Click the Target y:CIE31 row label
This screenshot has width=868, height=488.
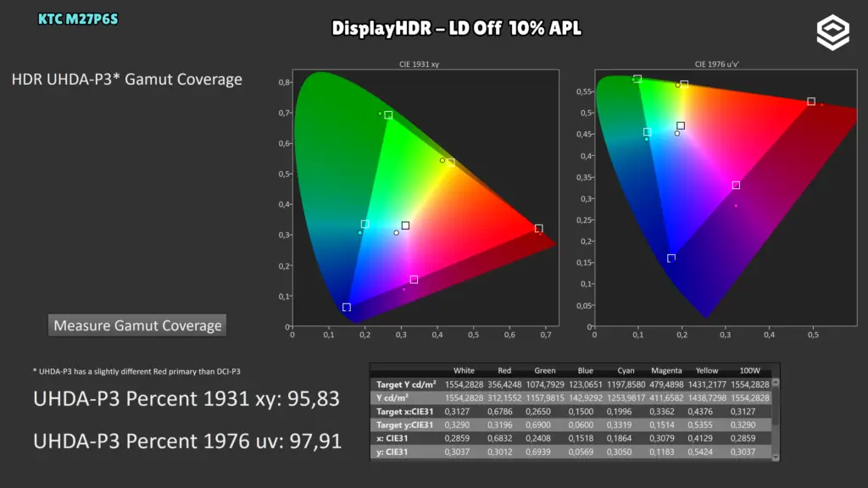(404, 425)
